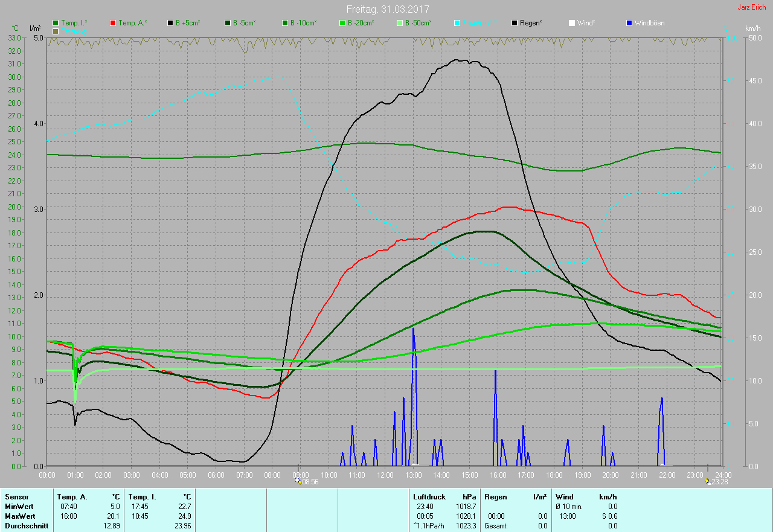Select the Temp. A. maximum value 20.1
The height and width of the screenshot is (532, 773).
[113, 516]
